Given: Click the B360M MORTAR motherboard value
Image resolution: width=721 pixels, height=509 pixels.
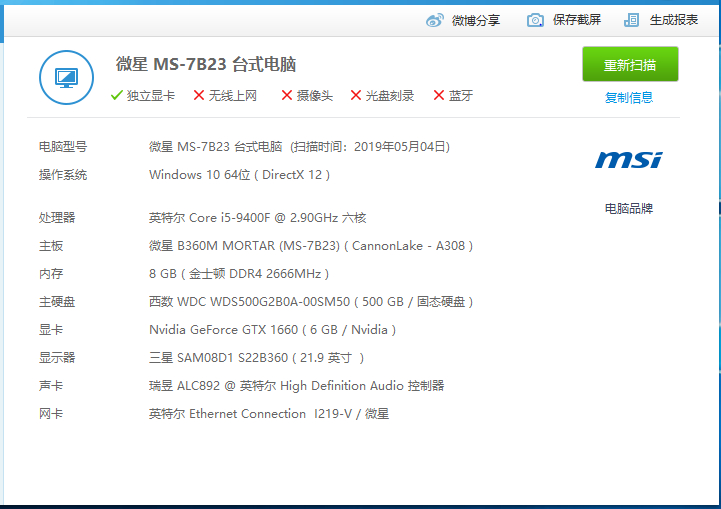Looking at the screenshot, I should click(x=311, y=246).
